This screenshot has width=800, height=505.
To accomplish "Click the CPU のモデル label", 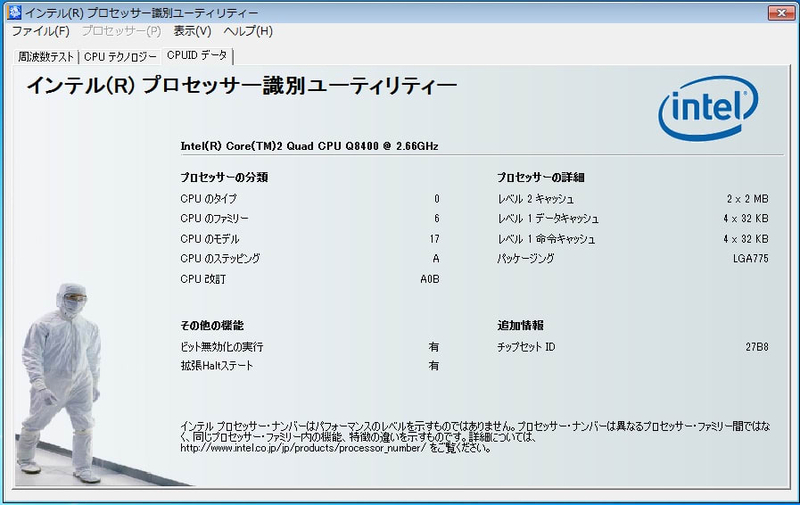I will click(210, 239).
